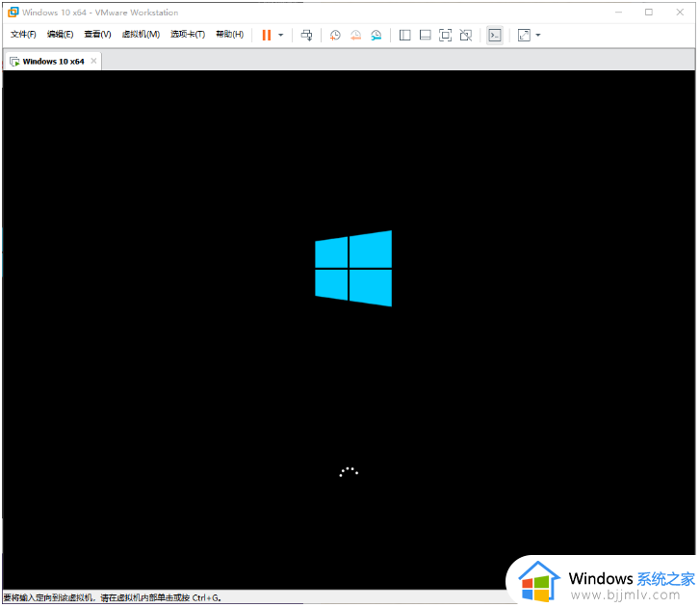The width and height of the screenshot is (700, 608).
Task: Open the 查看(V) menu
Action: coord(97,35)
